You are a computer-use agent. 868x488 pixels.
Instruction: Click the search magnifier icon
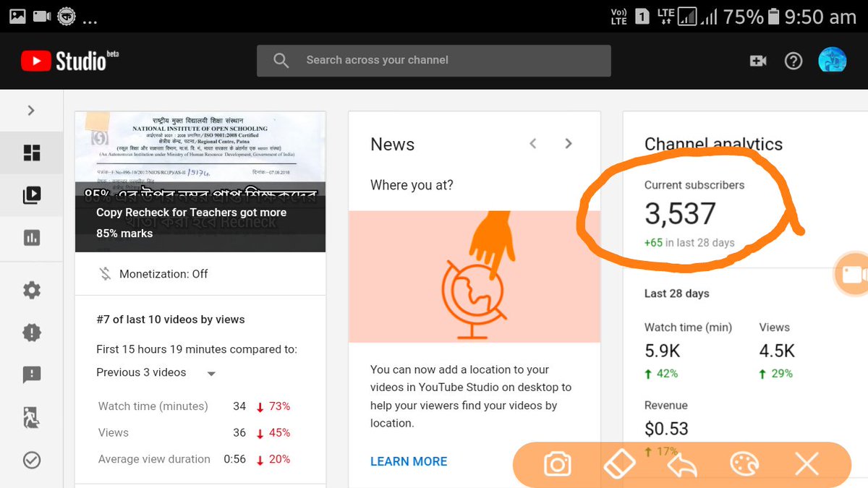tap(281, 61)
